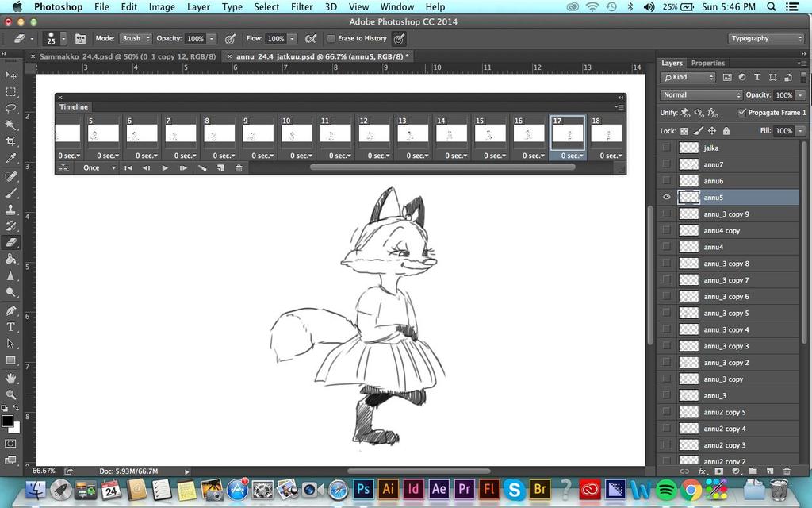
Task: Open Google Chrome from the Dock
Action: pos(691,489)
